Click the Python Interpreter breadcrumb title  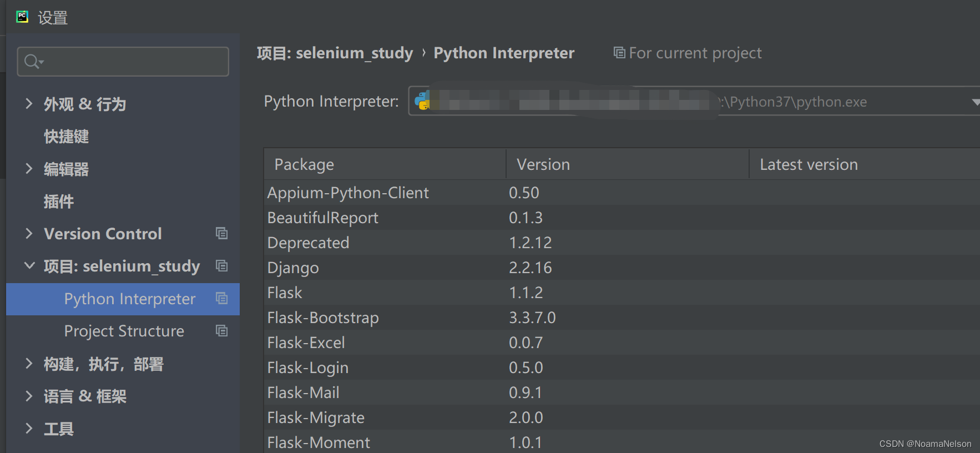click(504, 53)
